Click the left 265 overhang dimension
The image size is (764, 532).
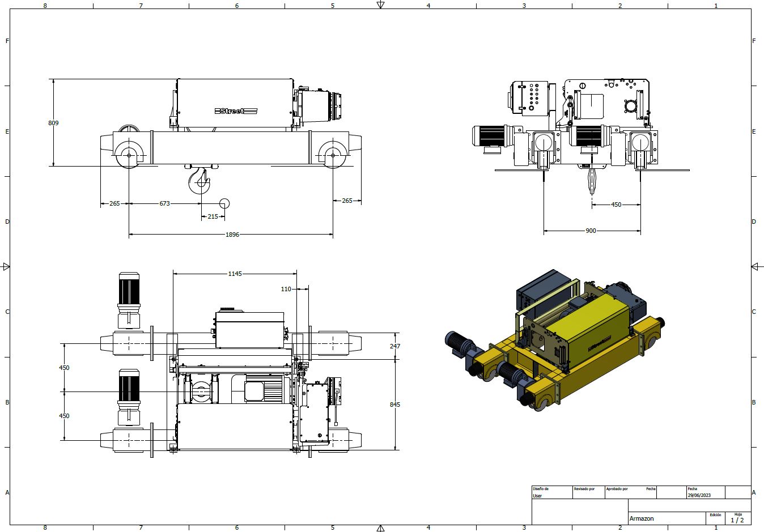pos(114,203)
